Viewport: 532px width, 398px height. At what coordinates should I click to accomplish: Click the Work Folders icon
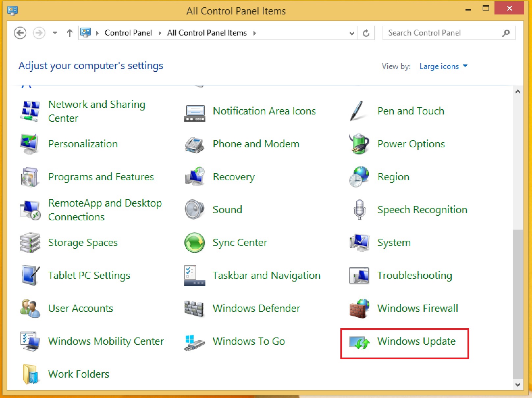[x=30, y=374]
